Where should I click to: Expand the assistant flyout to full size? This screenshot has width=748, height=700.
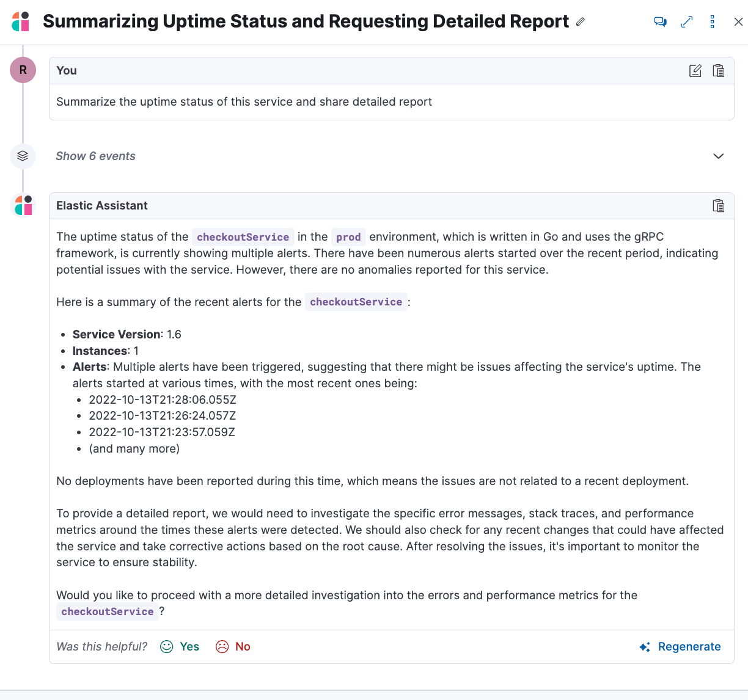[x=687, y=22]
